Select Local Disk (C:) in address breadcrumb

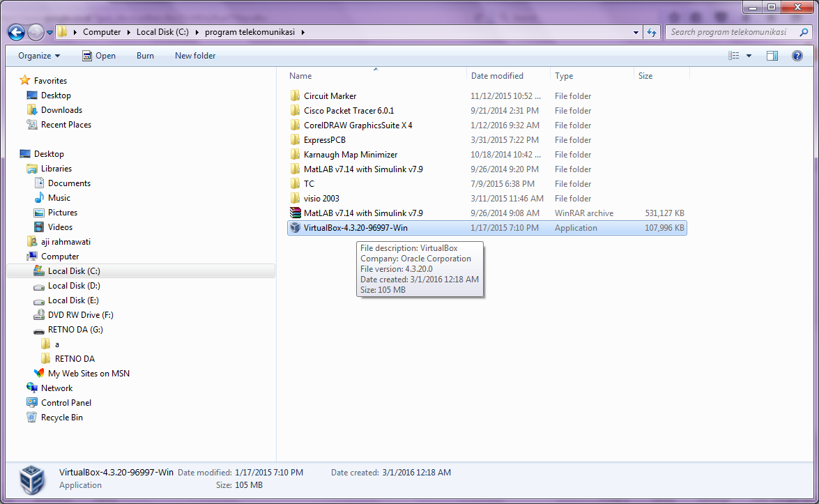162,32
